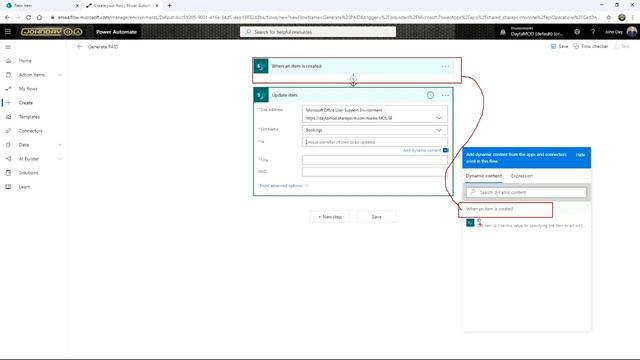The width and height of the screenshot is (640, 360).
Task: Open Flow checker
Action: (x=591, y=47)
